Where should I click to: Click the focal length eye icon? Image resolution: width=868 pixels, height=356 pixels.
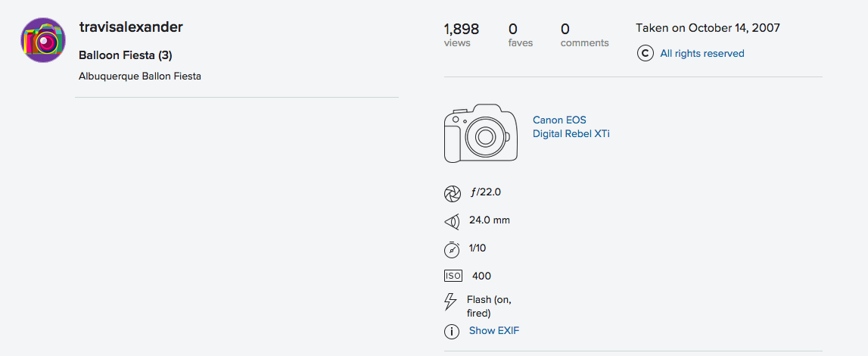[453, 221]
